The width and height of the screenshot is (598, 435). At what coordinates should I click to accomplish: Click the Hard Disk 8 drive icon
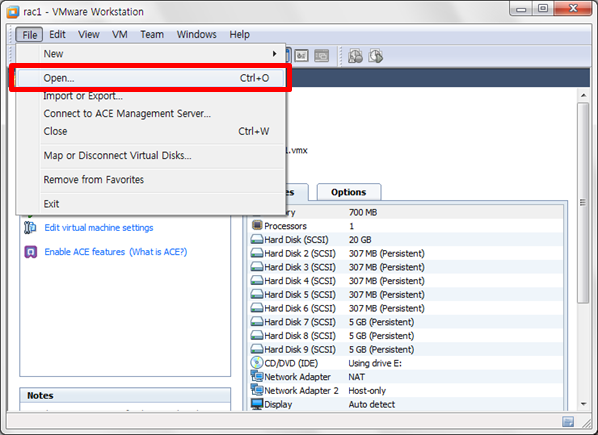(257, 335)
